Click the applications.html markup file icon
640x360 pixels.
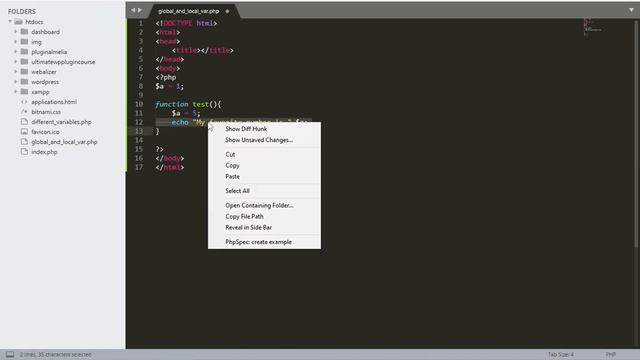[24, 102]
